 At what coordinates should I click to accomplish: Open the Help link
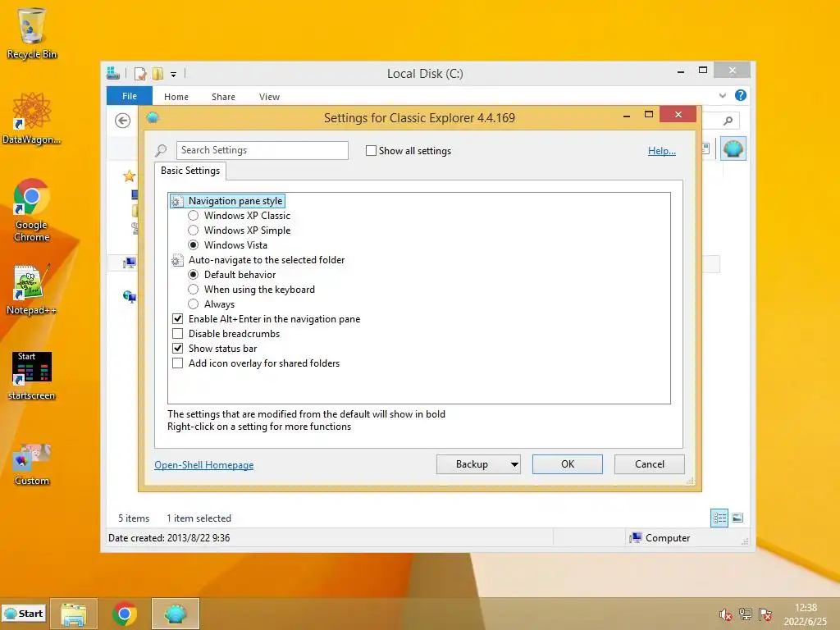tap(662, 151)
